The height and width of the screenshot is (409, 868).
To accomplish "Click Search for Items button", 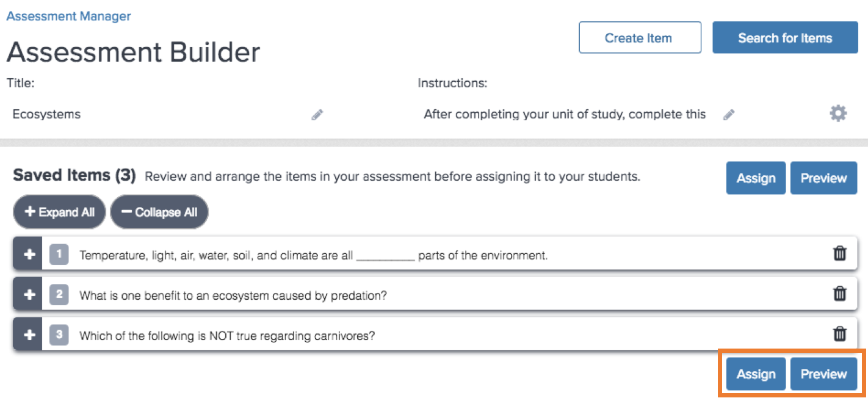I will 785,38.
